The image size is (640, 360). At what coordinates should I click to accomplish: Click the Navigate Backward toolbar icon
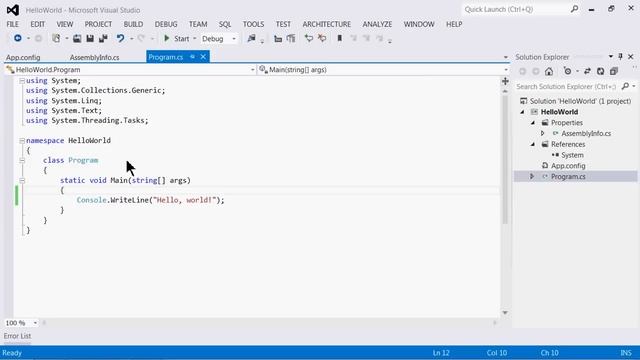(x=18, y=38)
